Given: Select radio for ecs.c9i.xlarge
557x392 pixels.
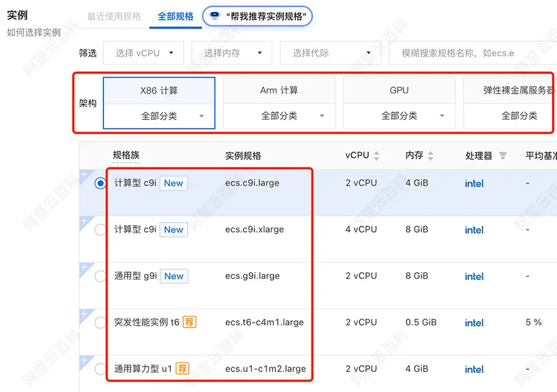Looking at the screenshot, I should (x=100, y=230).
